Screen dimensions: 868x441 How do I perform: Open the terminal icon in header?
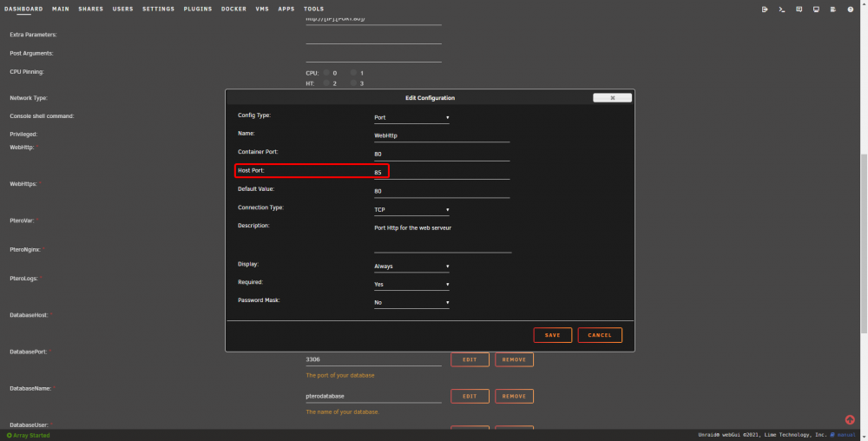click(x=782, y=10)
